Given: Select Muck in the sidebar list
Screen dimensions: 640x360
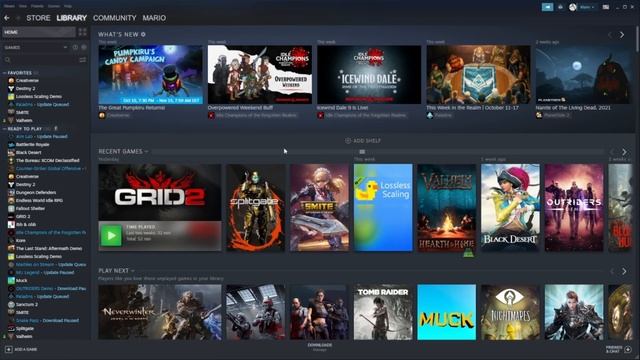Looking at the screenshot, I should pos(21,280).
